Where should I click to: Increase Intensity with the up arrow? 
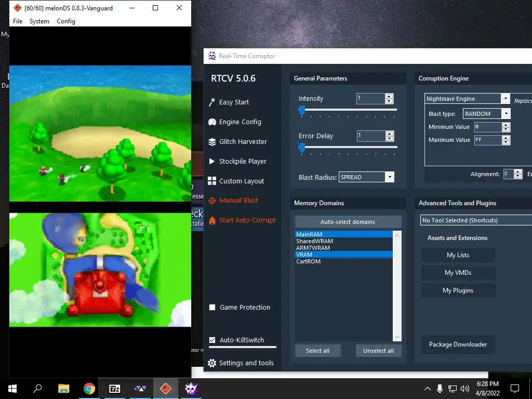coord(389,96)
